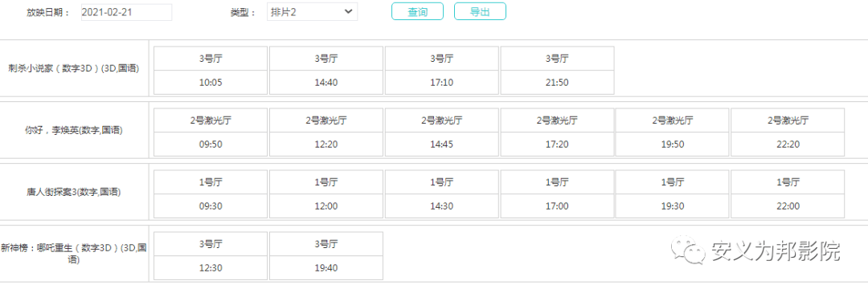
Task: Choose the 22:00 showing in 1号厅
Action: tap(788, 194)
